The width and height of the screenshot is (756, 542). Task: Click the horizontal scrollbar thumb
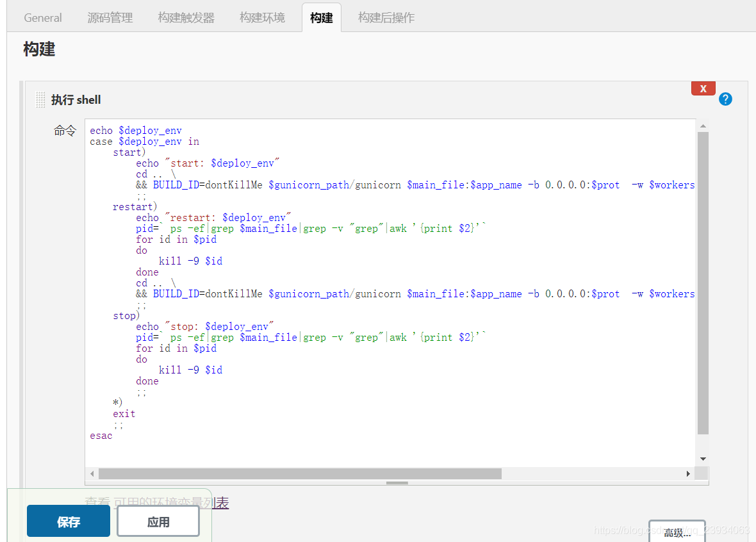pyautogui.click(x=300, y=474)
